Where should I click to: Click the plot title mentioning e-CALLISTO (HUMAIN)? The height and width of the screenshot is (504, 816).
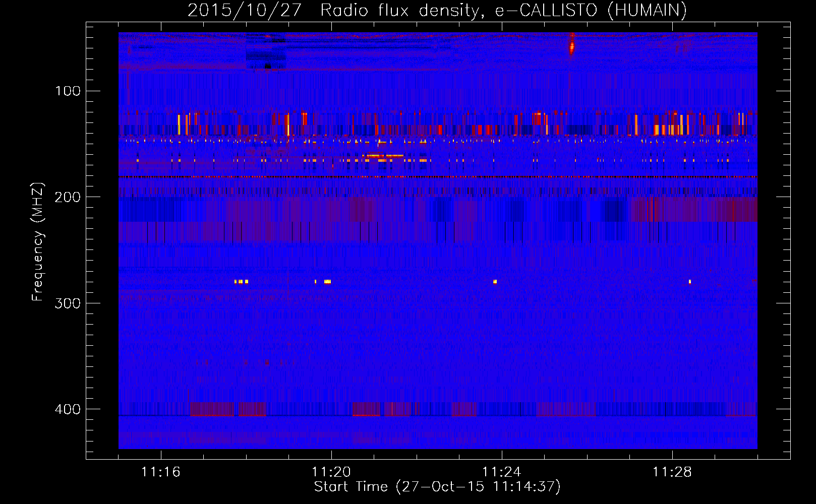click(x=437, y=10)
